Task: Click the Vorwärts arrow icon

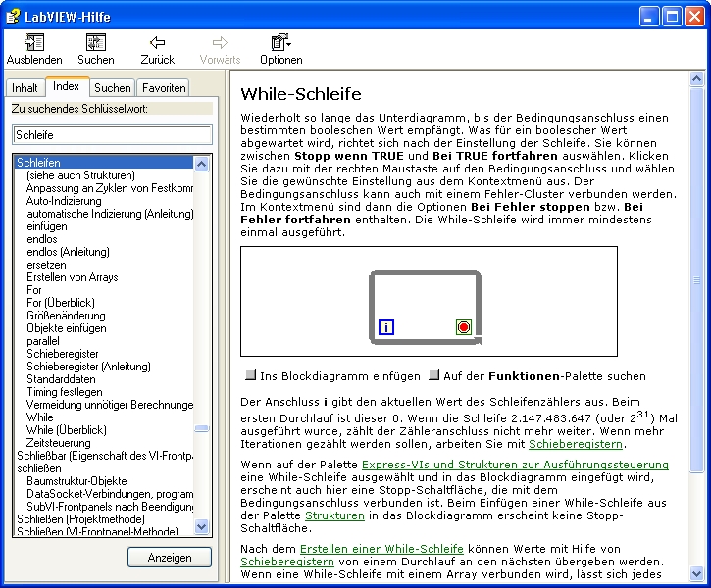Action: click(x=220, y=43)
